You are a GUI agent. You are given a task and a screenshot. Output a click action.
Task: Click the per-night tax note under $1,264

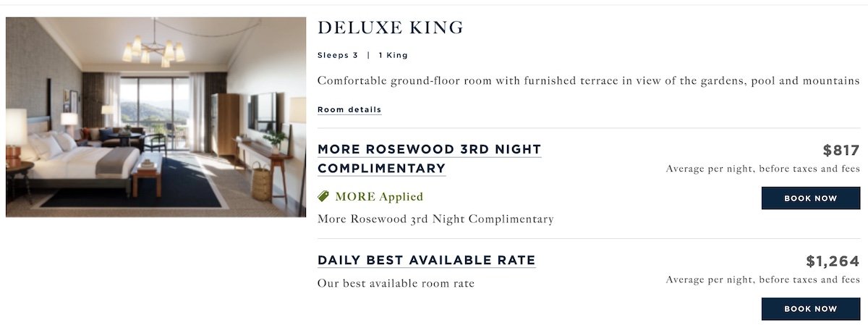[x=762, y=279]
